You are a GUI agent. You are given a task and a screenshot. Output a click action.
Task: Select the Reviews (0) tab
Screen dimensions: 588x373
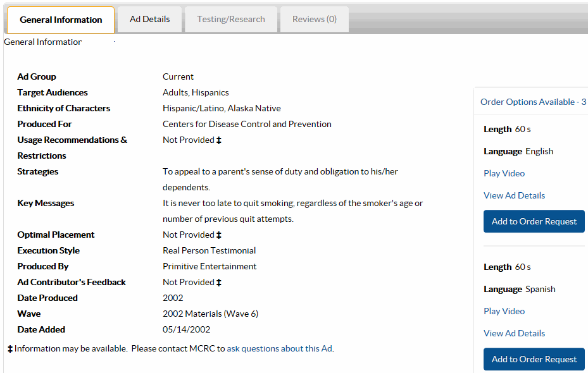(314, 19)
